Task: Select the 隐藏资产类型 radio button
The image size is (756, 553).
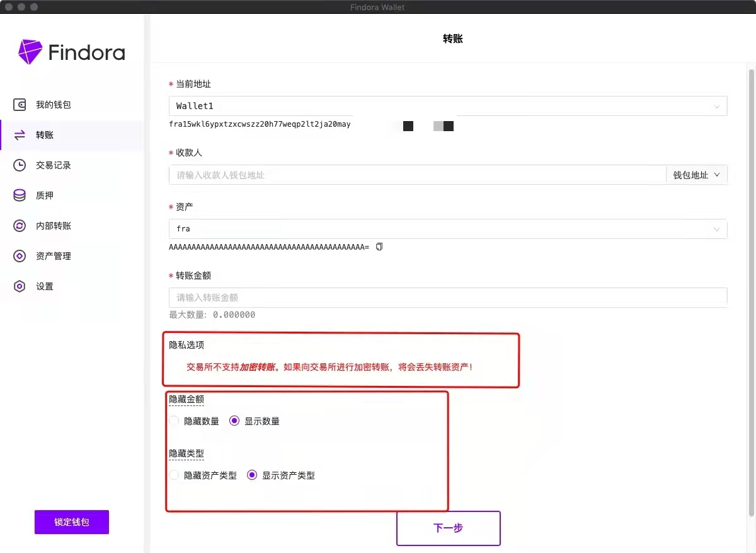Action: [x=174, y=475]
